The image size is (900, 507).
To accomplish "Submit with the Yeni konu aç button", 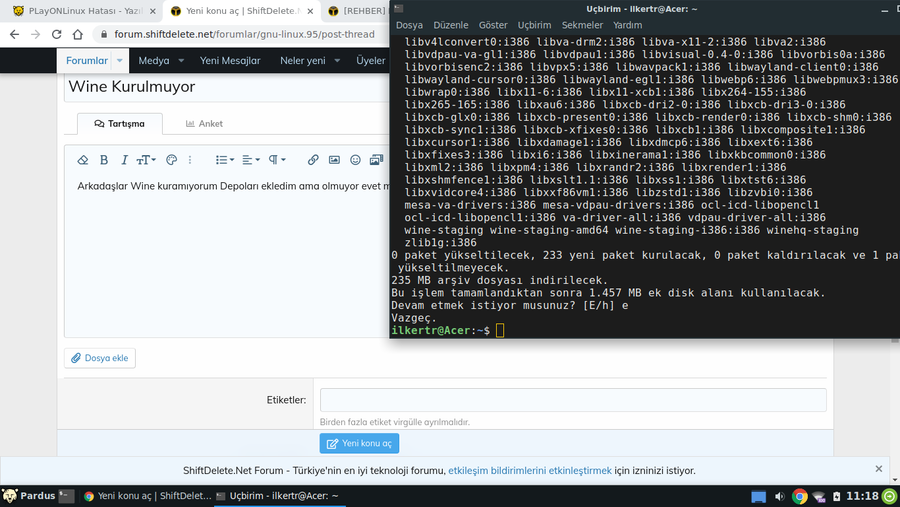I will (x=359, y=443).
